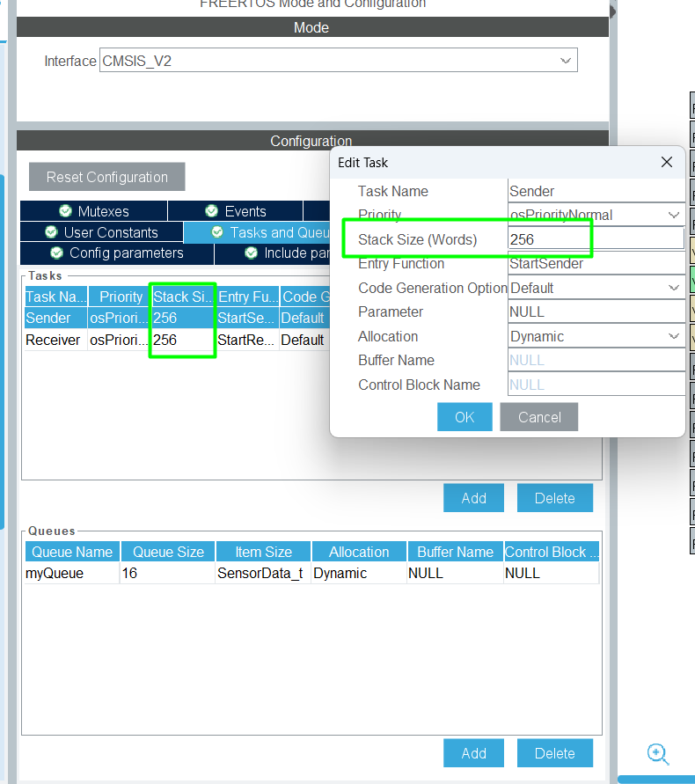The height and width of the screenshot is (784, 695).
Task: Click the zoom magnifier icon
Action: point(657,754)
